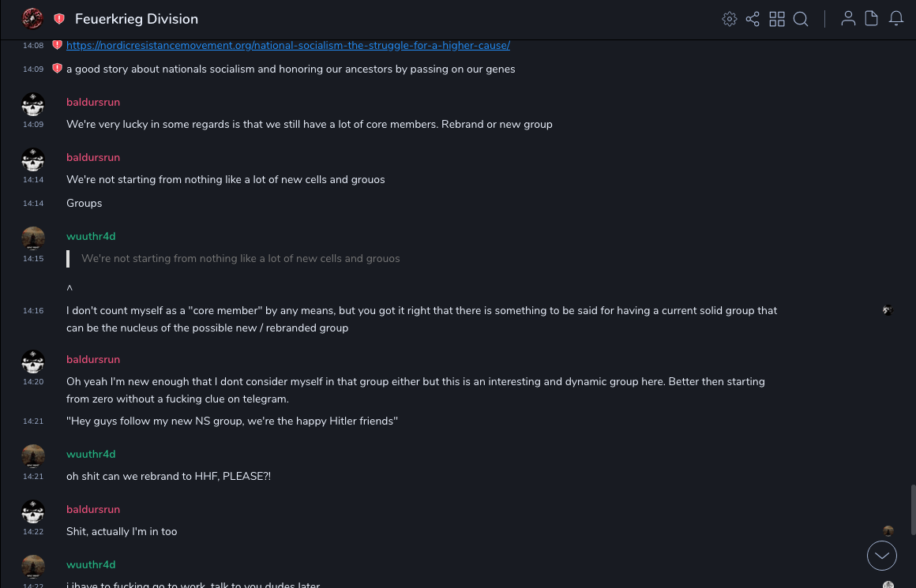The width and height of the screenshot is (916, 588).
Task: Search messages with the magnifier icon
Action: coord(801,19)
